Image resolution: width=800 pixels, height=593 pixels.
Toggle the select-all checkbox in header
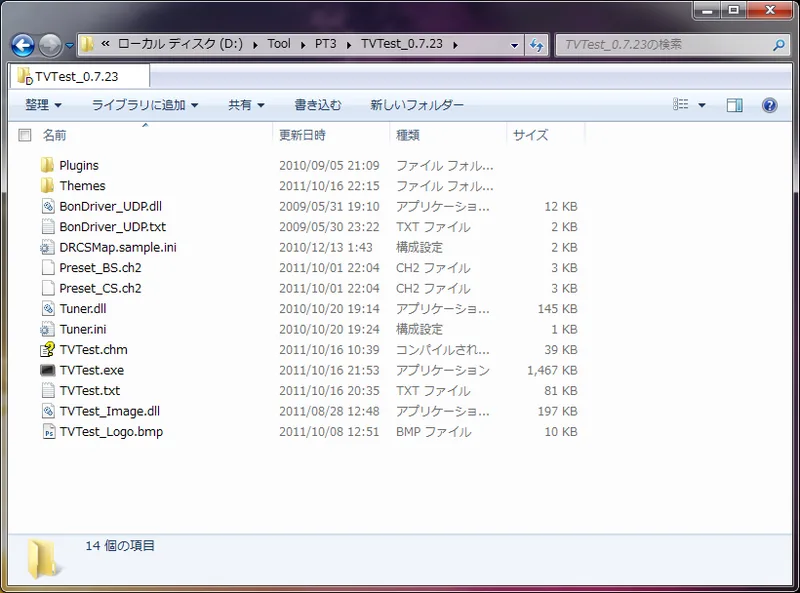(25, 135)
